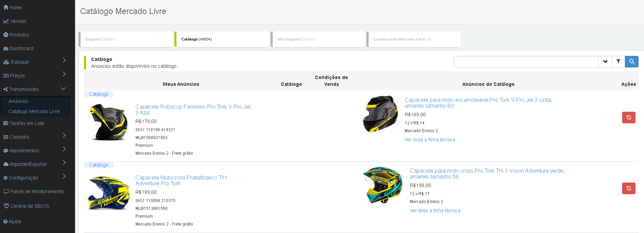644x233 pixels.
Task: Open the Home sidebar item
Action: 13,7
